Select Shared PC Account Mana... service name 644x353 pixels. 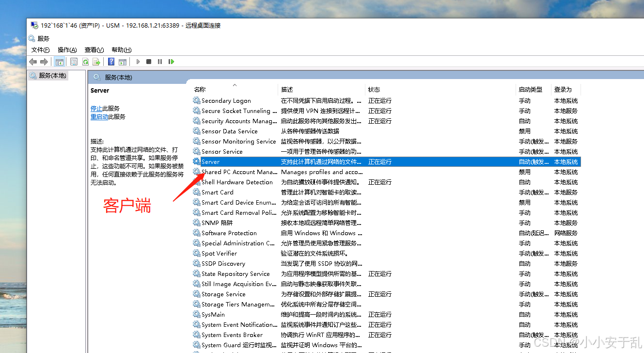[239, 172]
